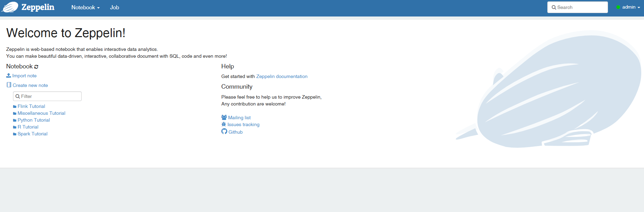Expand the admin user menu

pyautogui.click(x=631, y=7)
